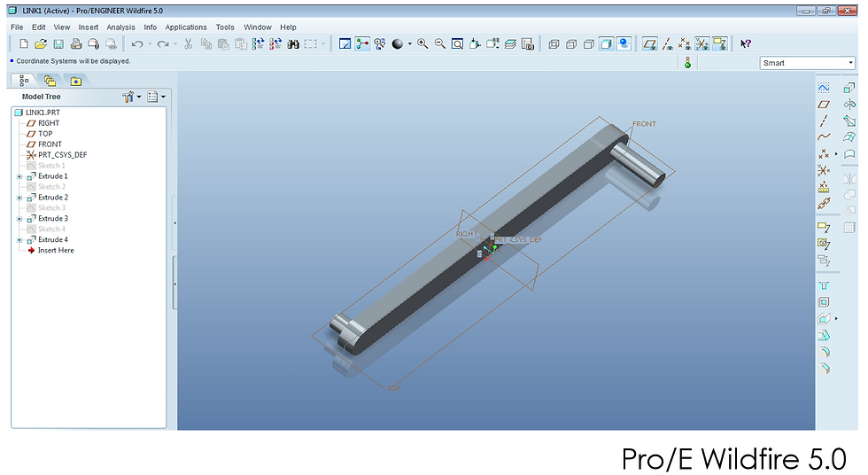The width and height of the screenshot is (868, 475).
Task: Open the File menu
Action: pyautogui.click(x=17, y=27)
